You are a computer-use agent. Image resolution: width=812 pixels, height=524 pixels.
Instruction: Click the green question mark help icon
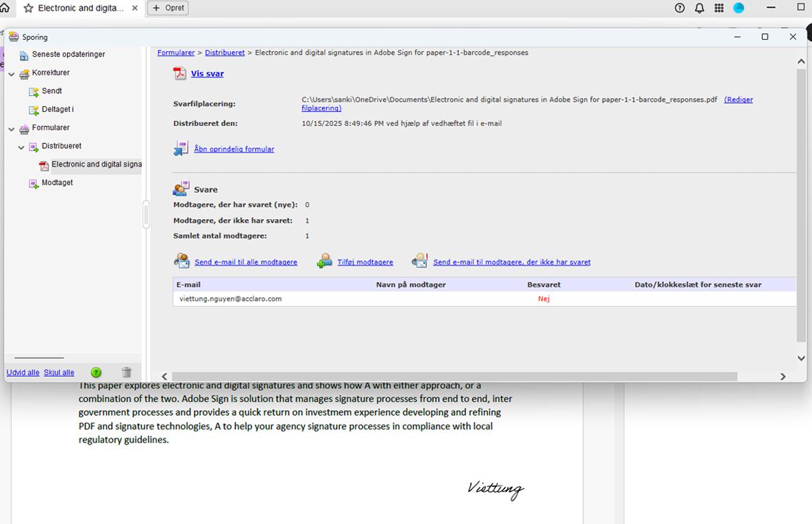[96, 372]
